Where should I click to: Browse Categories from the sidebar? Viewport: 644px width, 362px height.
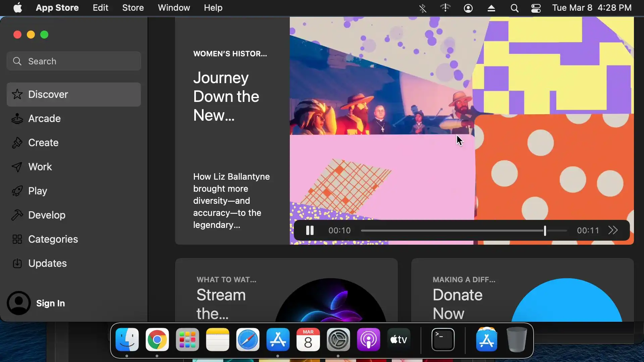[53, 239]
